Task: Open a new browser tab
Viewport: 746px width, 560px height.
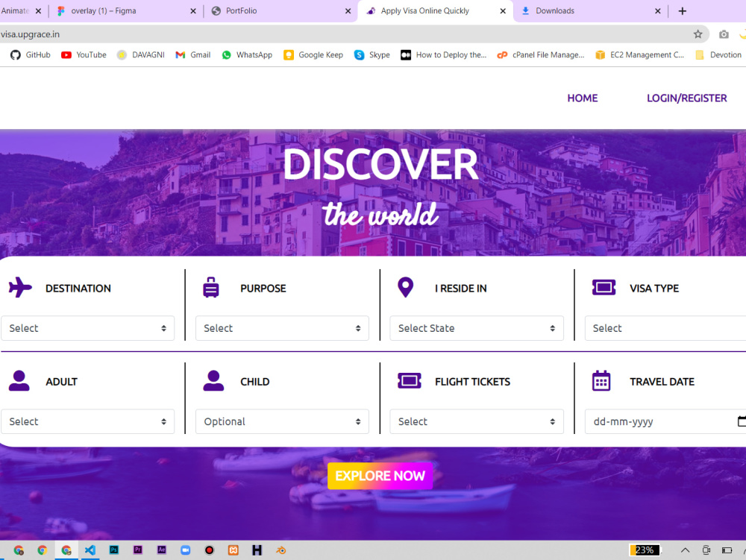Action: [x=683, y=11]
